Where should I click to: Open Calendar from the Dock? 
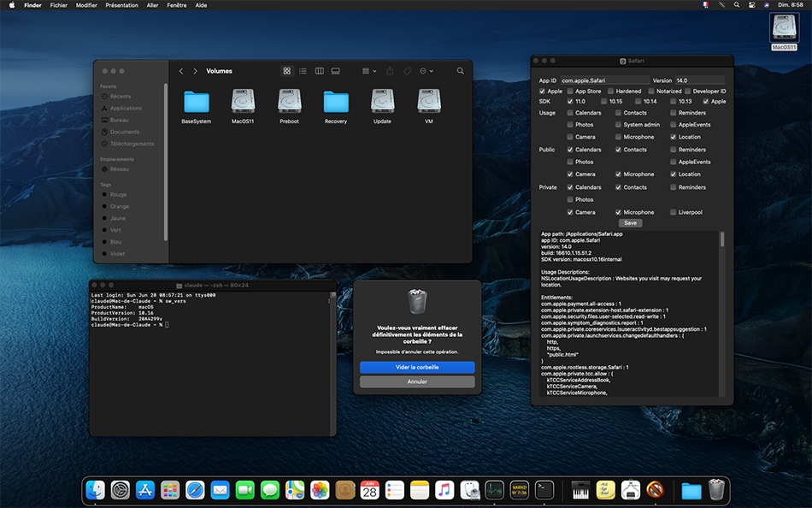pos(370,490)
